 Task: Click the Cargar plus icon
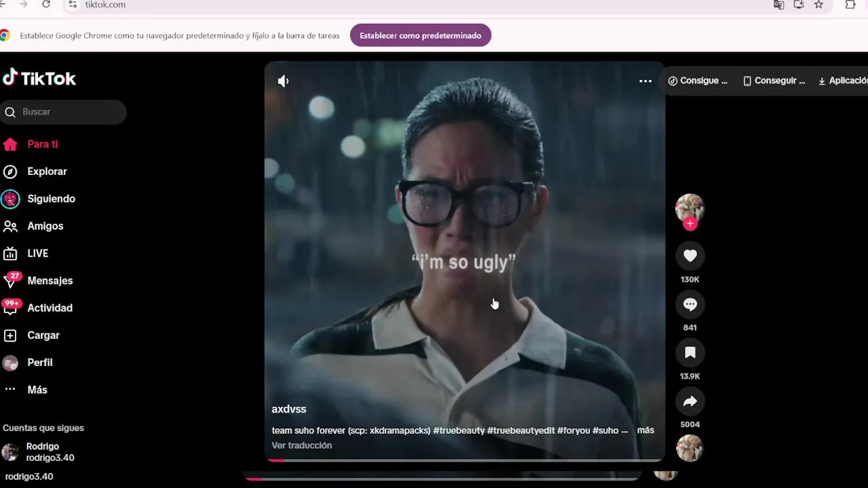click(10, 335)
